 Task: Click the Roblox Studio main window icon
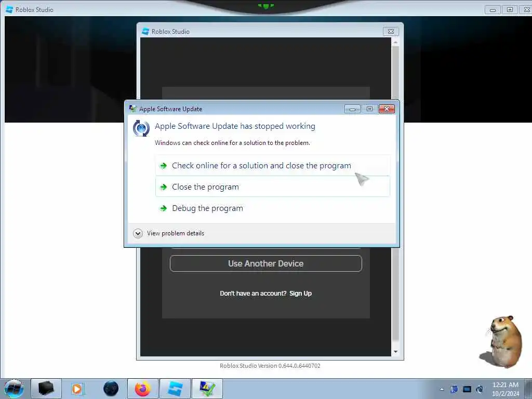(9, 9)
